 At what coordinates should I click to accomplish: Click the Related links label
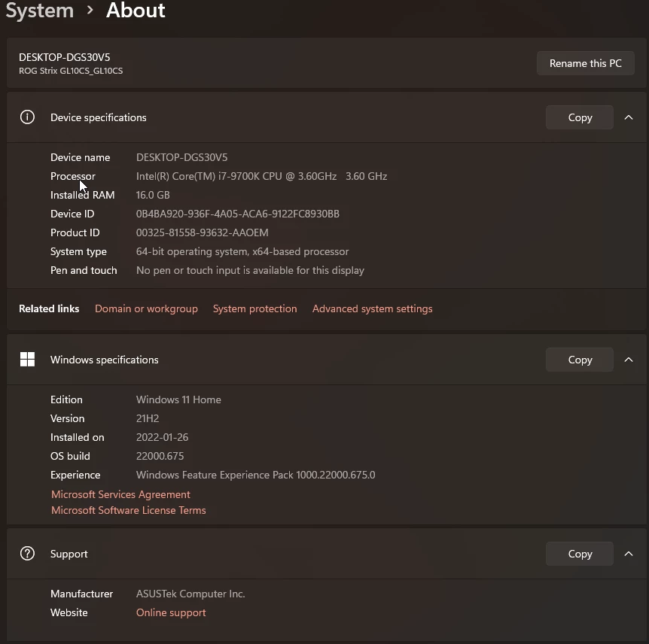pos(49,308)
